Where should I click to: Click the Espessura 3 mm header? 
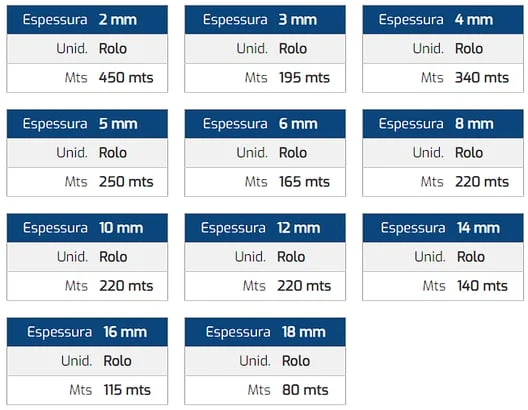pyautogui.click(x=265, y=20)
